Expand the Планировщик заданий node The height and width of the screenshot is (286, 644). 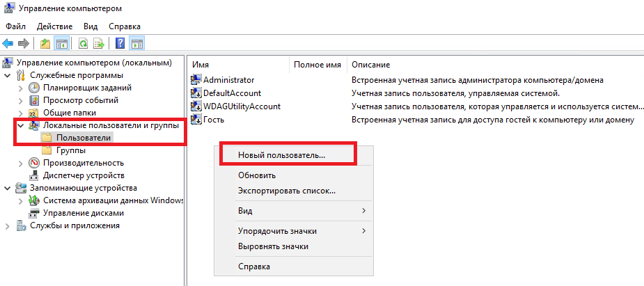21,88
